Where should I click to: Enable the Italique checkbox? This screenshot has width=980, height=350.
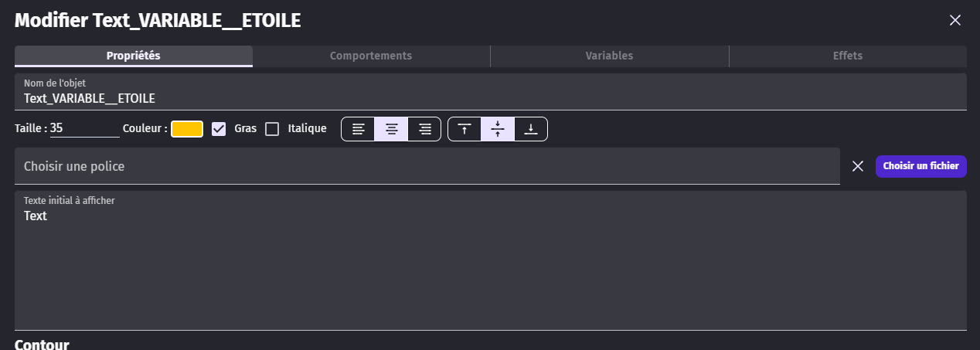[272, 129]
